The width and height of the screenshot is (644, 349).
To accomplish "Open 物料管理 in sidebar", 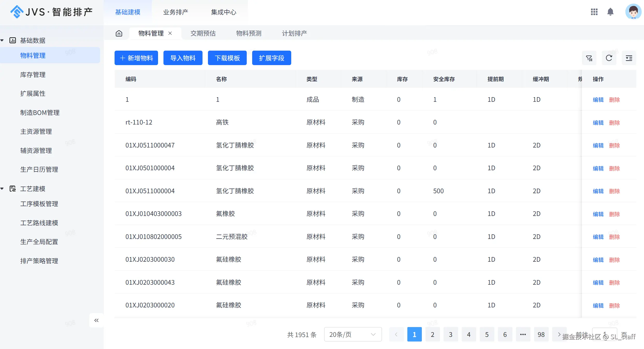I will pyautogui.click(x=50, y=55).
